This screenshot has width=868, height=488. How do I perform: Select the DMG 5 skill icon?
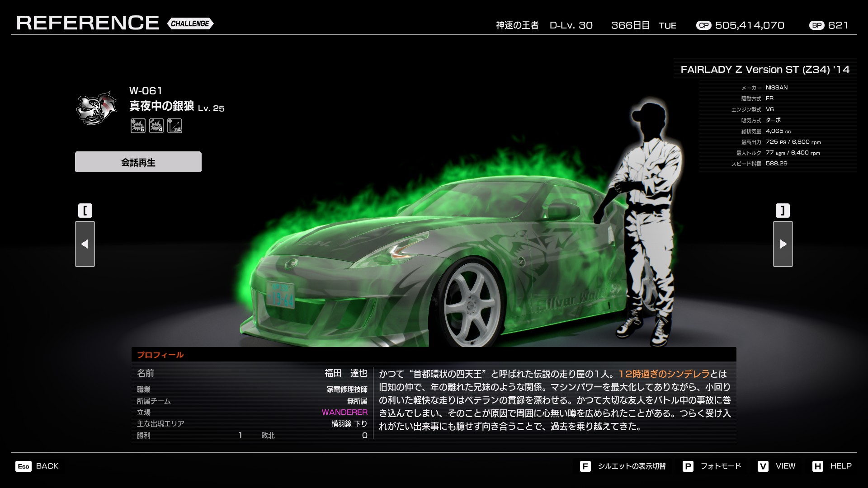[x=138, y=126]
